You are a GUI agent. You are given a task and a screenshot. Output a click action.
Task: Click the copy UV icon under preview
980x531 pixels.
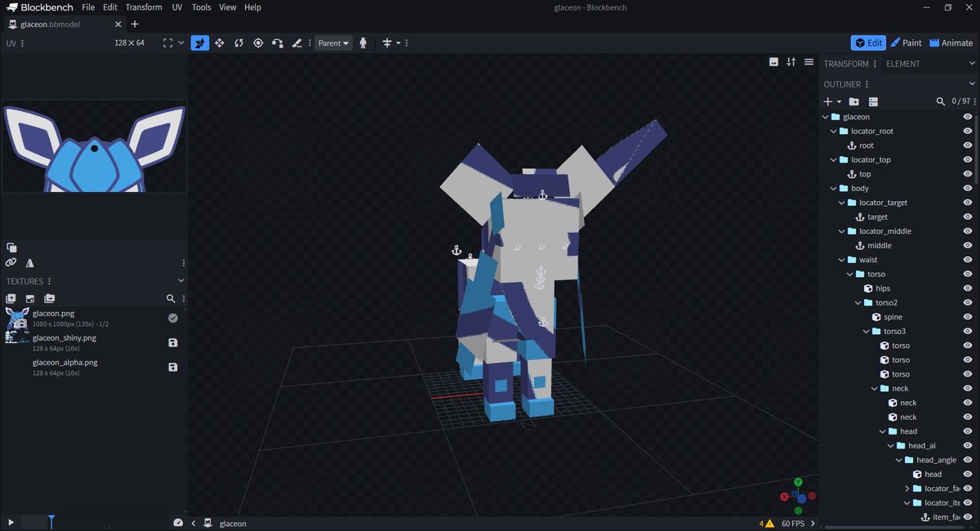[x=11, y=247]
